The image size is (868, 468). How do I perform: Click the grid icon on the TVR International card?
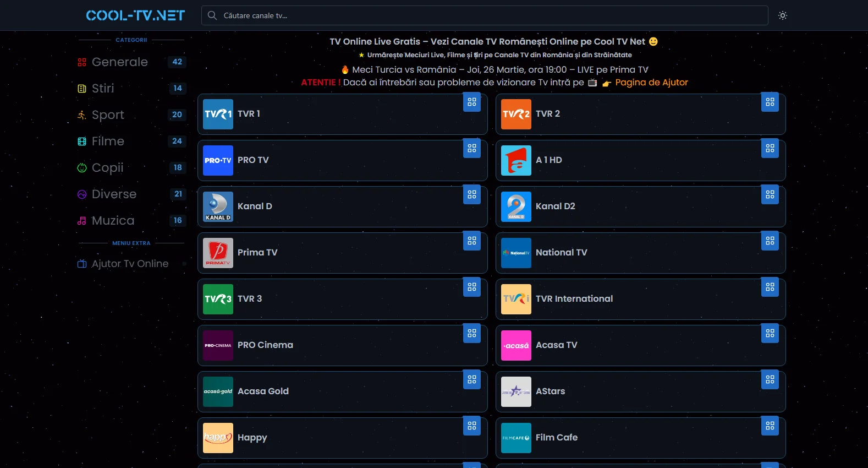[770, 287]
